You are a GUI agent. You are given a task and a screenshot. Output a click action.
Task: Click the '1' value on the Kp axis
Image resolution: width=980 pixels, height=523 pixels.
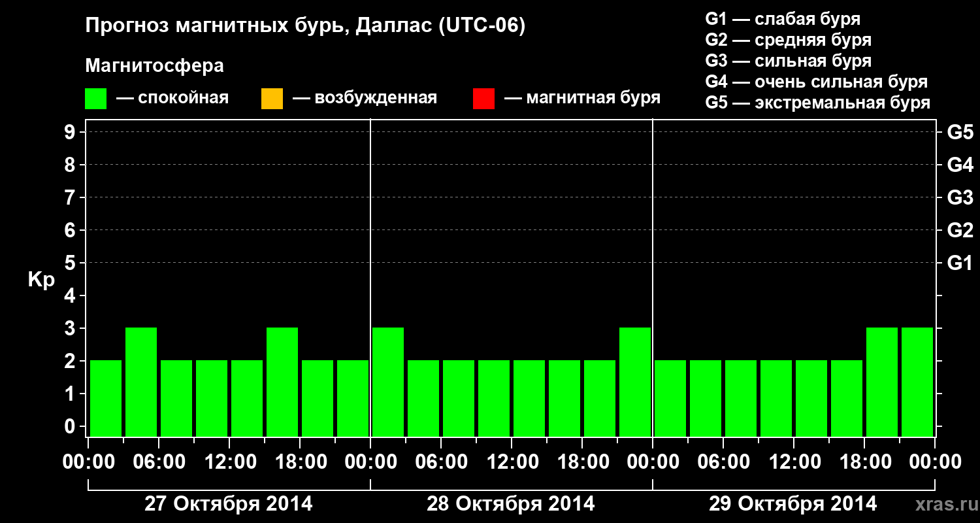pyautogui.click(x=71, y=394)
